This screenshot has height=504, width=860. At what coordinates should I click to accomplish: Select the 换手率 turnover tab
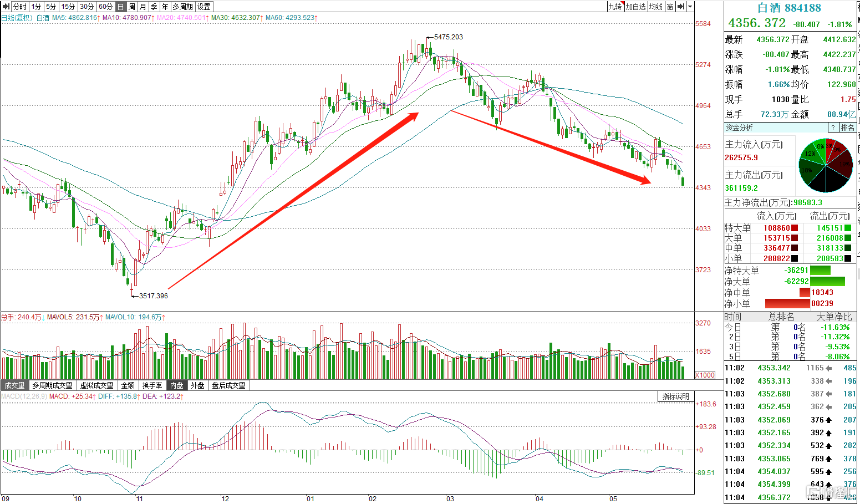152,385
